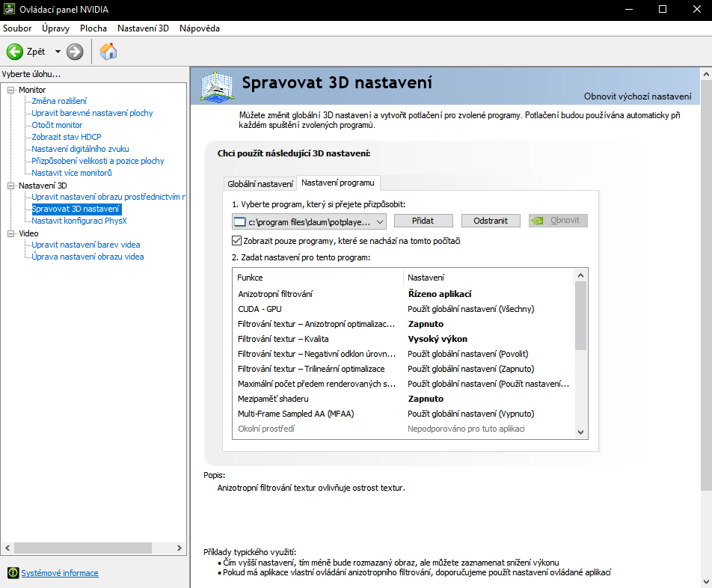Image resolution: width=712 pixels, height=588 pixels.
Task: Select Otočit monitor in the tree
Action: (x=57, y=125)
